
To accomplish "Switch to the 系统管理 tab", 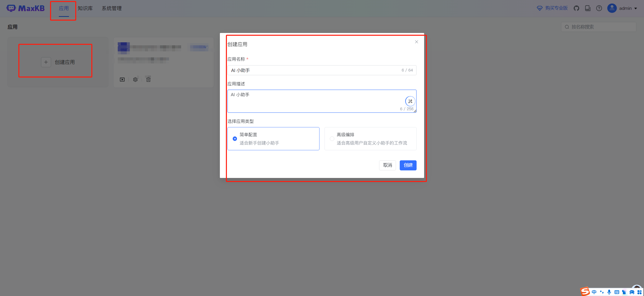I will coord(111,8).
